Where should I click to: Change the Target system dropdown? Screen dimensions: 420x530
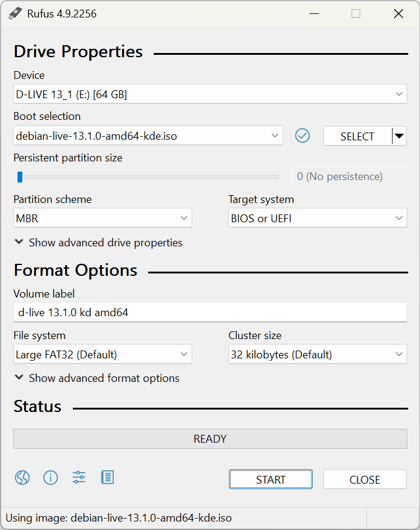318,219
